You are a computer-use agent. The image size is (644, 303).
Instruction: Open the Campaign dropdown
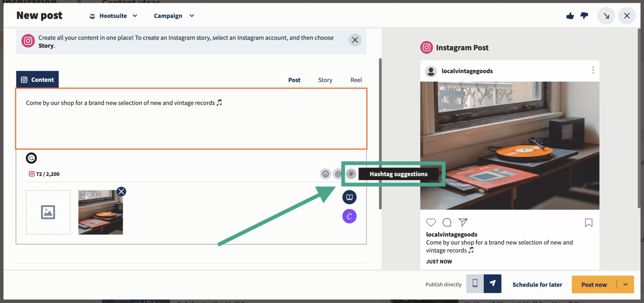click(x=174, y=16)
